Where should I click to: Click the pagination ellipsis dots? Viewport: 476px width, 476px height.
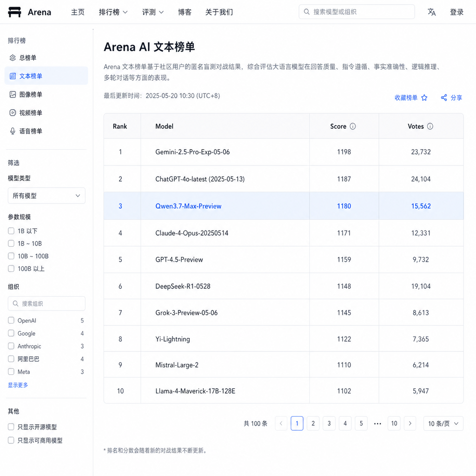(x=377, y=423)
